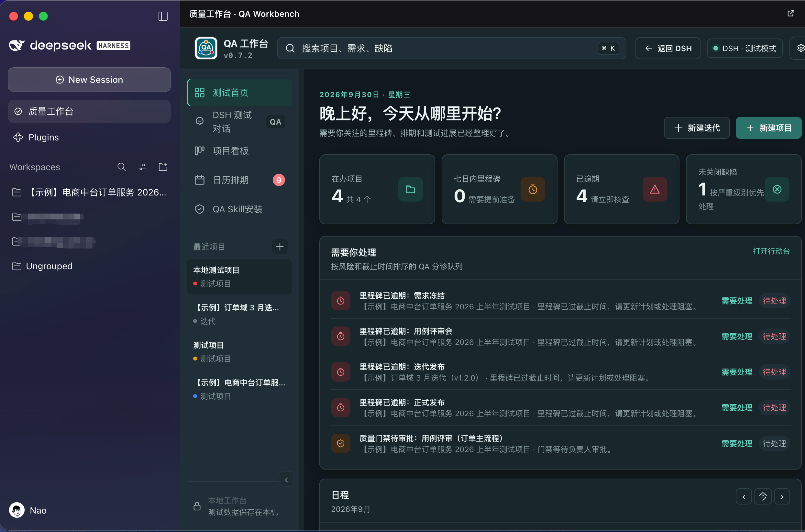Open the settings gear icon in header
Screen dimensions: 805x532
pyautogui.click(x=800, y=48)
